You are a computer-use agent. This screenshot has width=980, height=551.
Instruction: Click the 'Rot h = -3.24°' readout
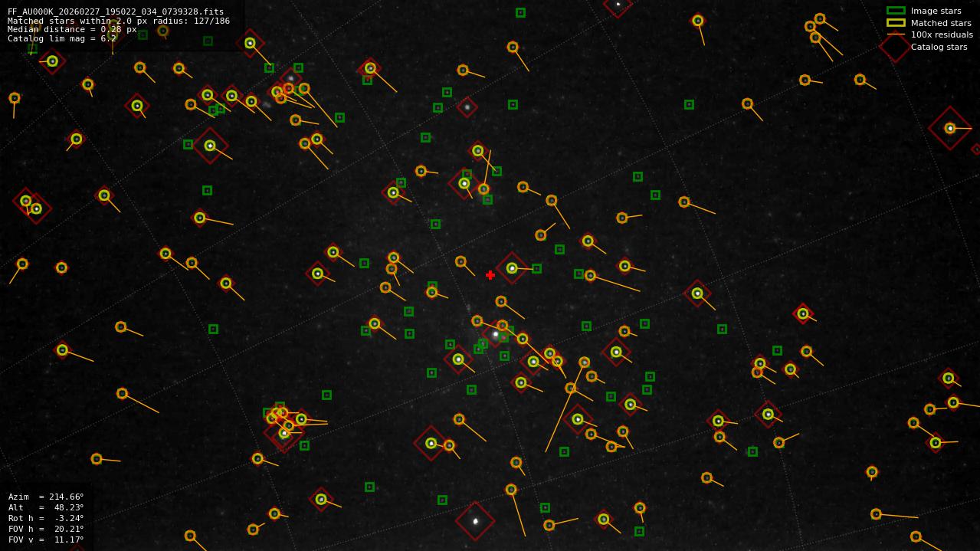[46, 518]
